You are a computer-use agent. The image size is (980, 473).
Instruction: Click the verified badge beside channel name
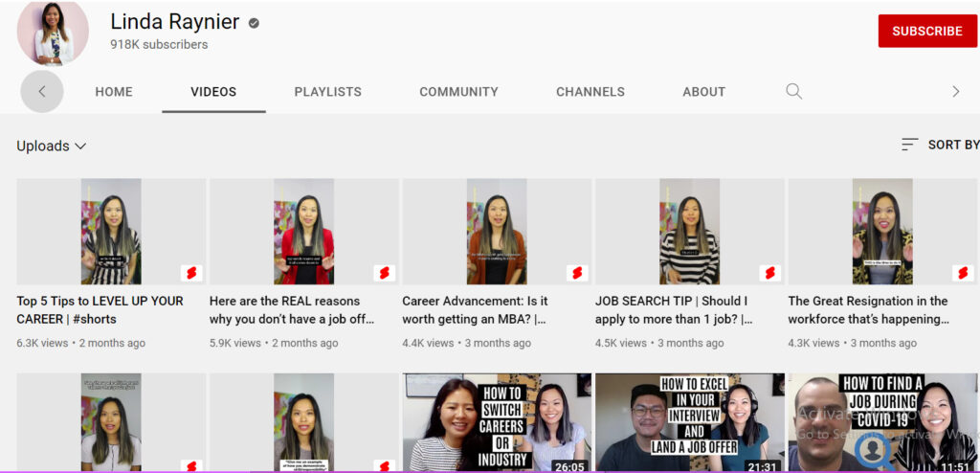click(254, 23)
